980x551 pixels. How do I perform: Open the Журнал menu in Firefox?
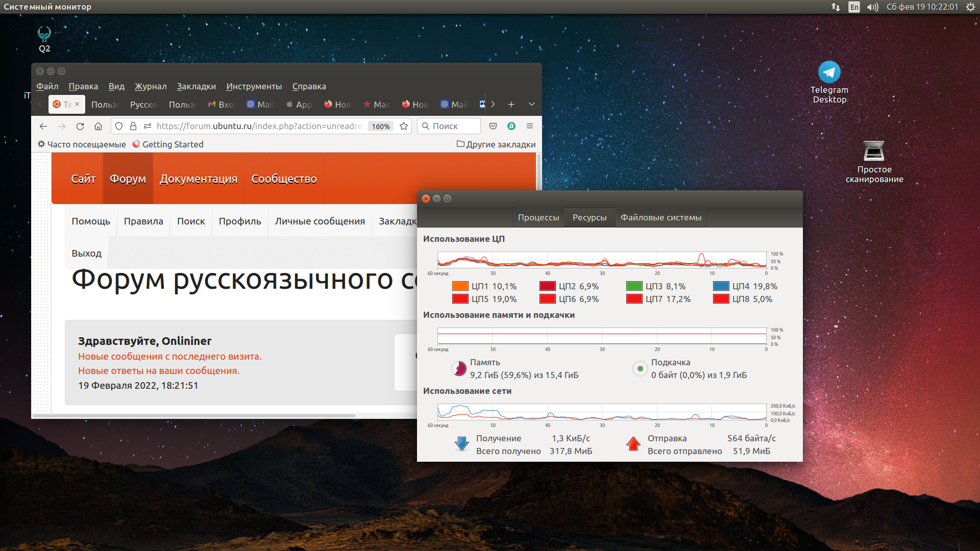point(151,86)
